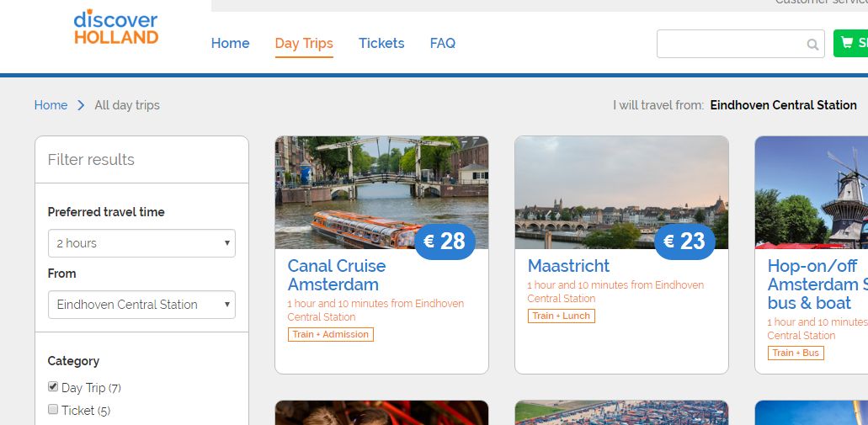Click the breadcrumb chevron arrow
This screenshot has height=425, width=868.
[81, 105]
